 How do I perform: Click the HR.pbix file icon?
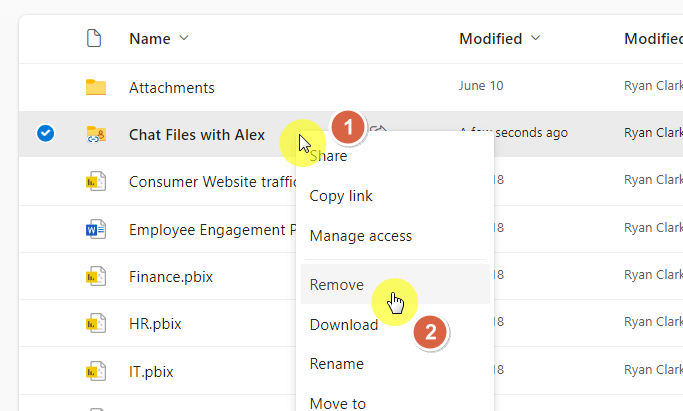pos(96,323)
